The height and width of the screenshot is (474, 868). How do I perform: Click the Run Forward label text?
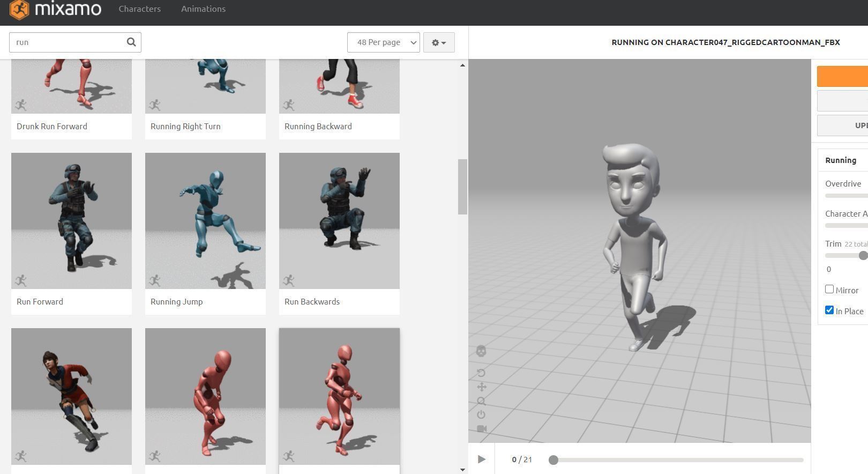point(40,301)
